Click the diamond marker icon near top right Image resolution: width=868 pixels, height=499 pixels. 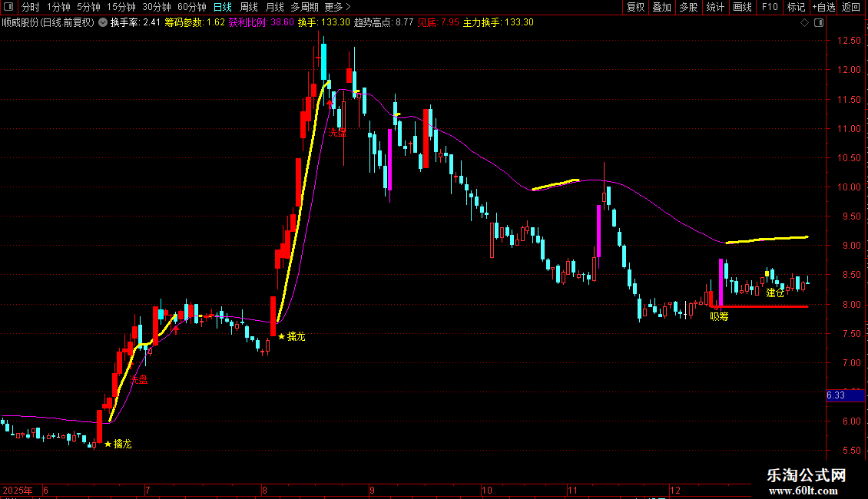click(805, 23)
